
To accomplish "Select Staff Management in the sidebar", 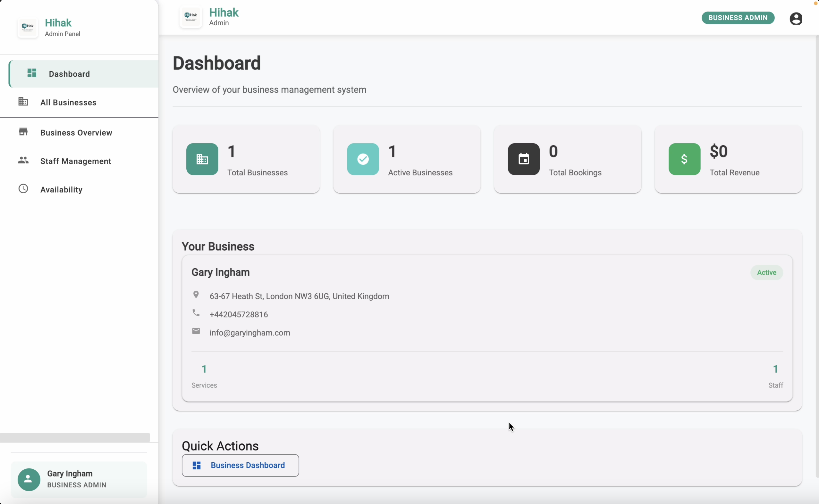I will click(76, 161).
